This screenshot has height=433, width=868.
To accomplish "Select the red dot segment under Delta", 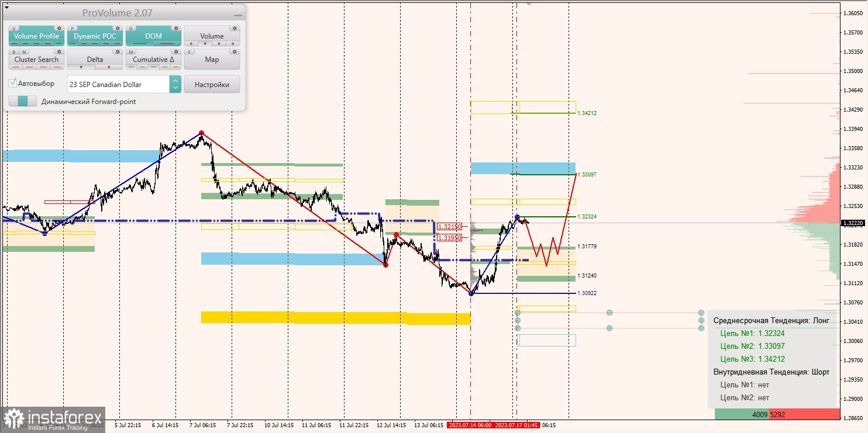I will pyautogui.click(x=109, y=67).
